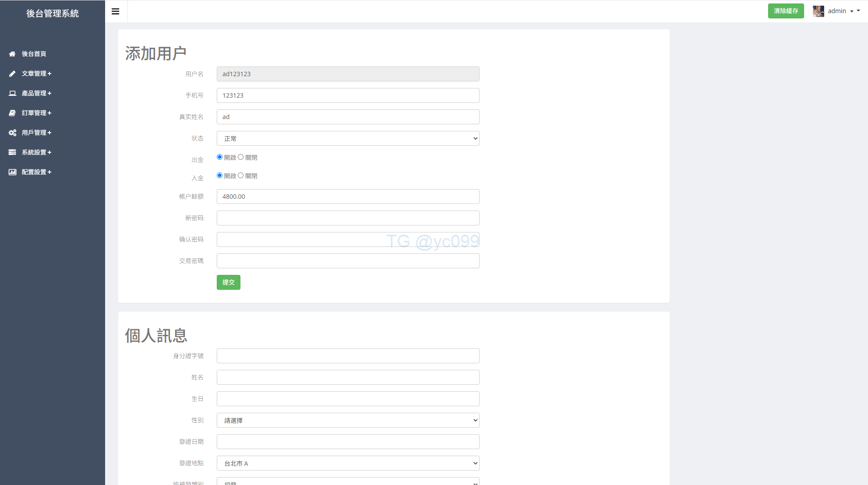Screen dimensions: 868x485
Task: Open the 性別 dropdown showing 請選擇
Action: 348,420
